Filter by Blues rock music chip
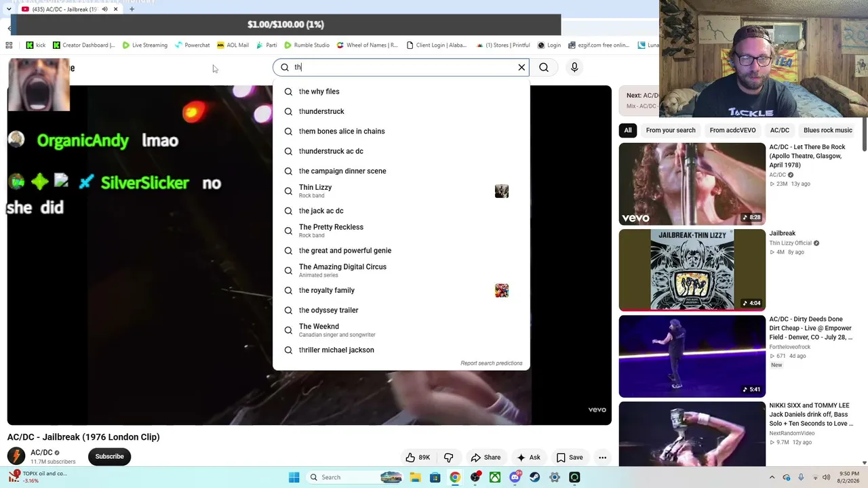The image size is (868, 488). coord(827,130)
